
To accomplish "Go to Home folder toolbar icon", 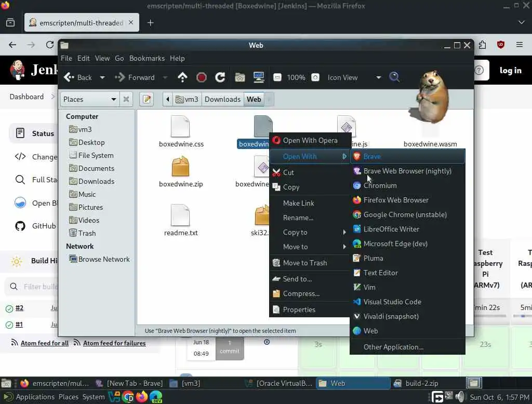I will pyautogui.click(x=240, y=77).
